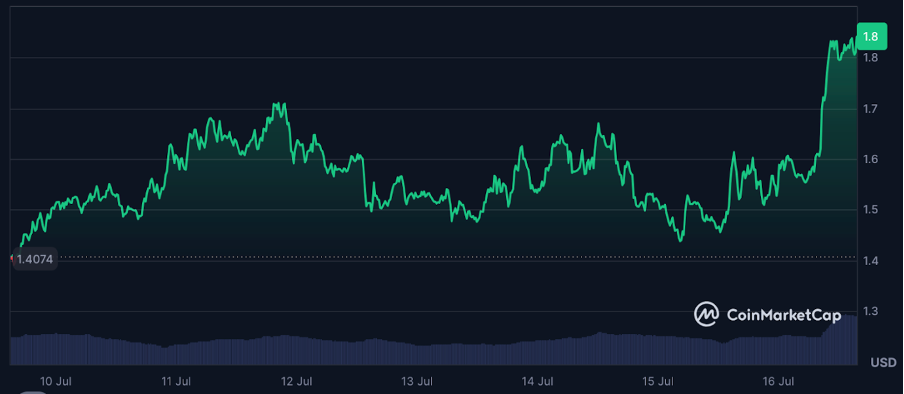Select the 14 Jul date label
Image resolution: width=904 pixels, height=394 pixels.
(x=537, y=381)
